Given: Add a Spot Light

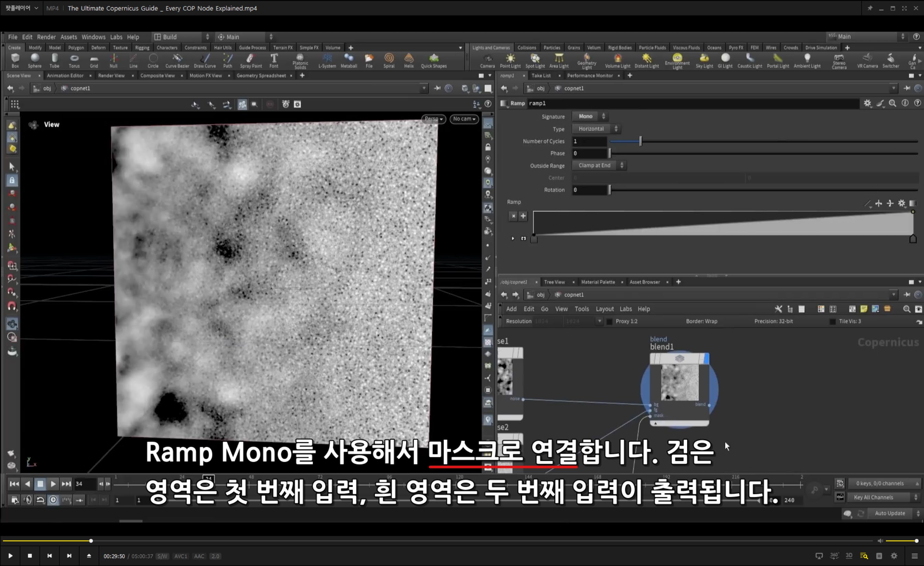Looking at the screenshot, I should [535, 61].
